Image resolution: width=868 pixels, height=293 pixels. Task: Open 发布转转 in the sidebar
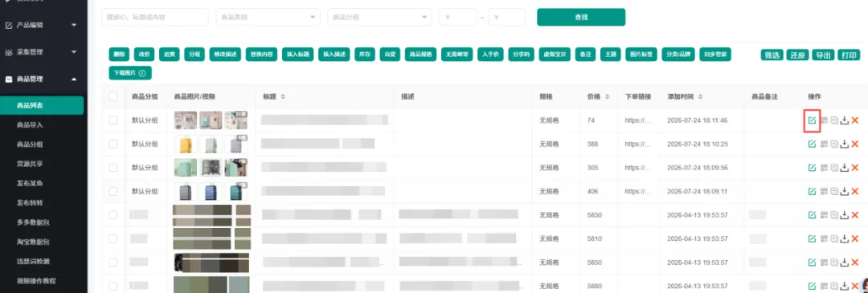30,203
